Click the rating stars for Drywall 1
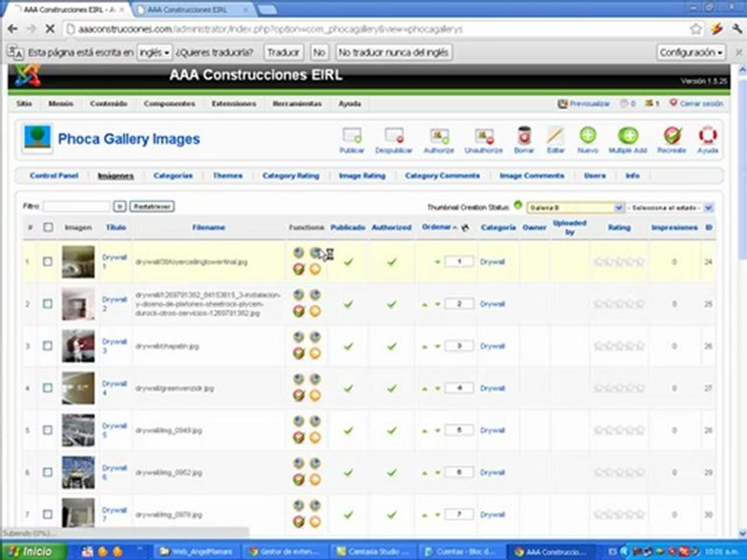The width and height of the screenshot is (747, 560). [x=619, y=262]
